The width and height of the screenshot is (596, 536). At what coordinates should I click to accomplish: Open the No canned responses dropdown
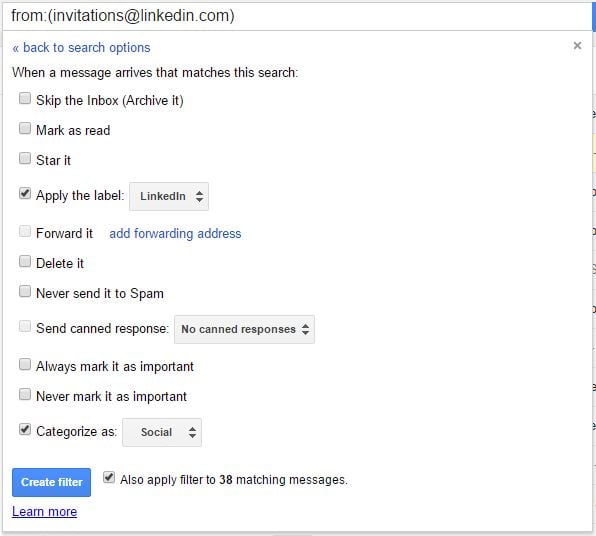point(244,329)
